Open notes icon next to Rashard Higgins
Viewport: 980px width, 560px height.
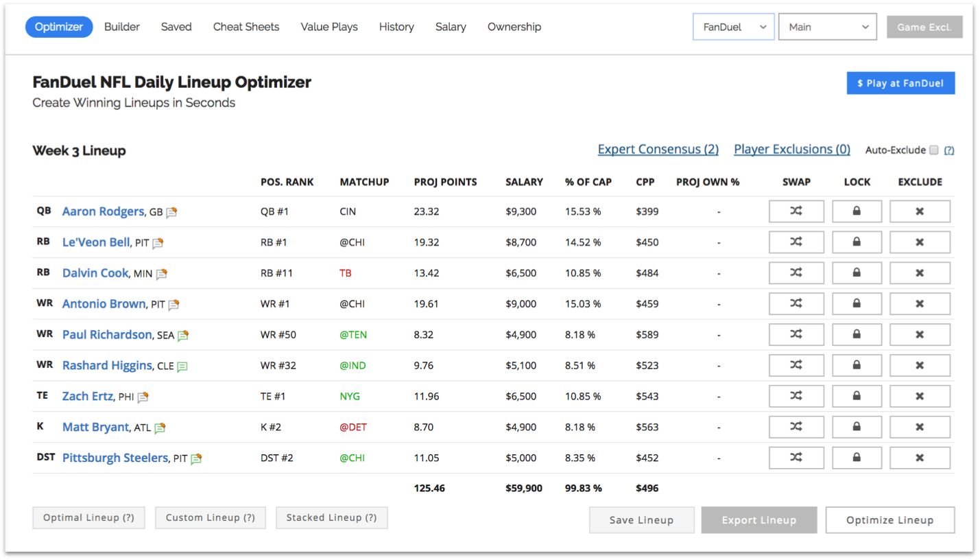coord(182,366)
